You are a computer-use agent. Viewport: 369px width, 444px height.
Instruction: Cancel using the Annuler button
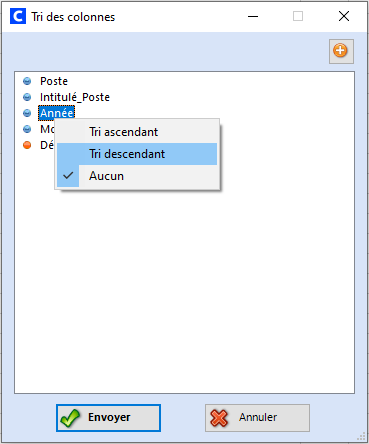point(257,418)
